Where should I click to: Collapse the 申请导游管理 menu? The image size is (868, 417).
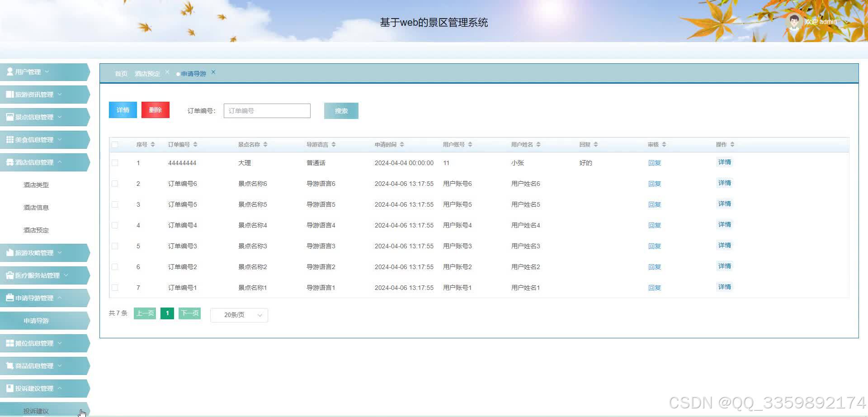coord(44,298)
